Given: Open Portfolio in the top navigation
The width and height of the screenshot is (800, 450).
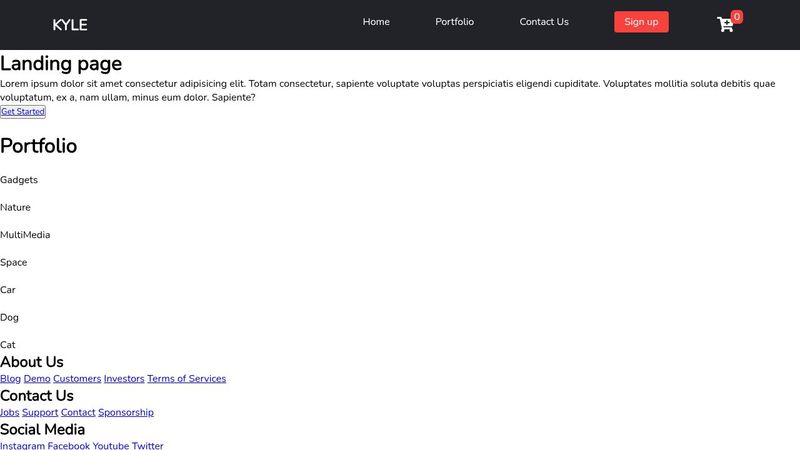Looking at the screenshot, I should (455, 22).
